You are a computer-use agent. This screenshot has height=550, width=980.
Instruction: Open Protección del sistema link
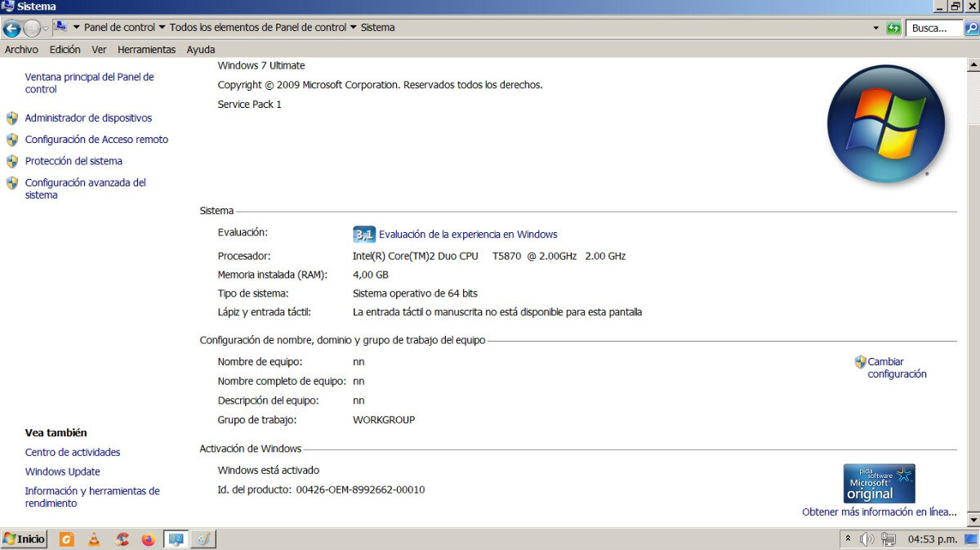tap(73, 161)
